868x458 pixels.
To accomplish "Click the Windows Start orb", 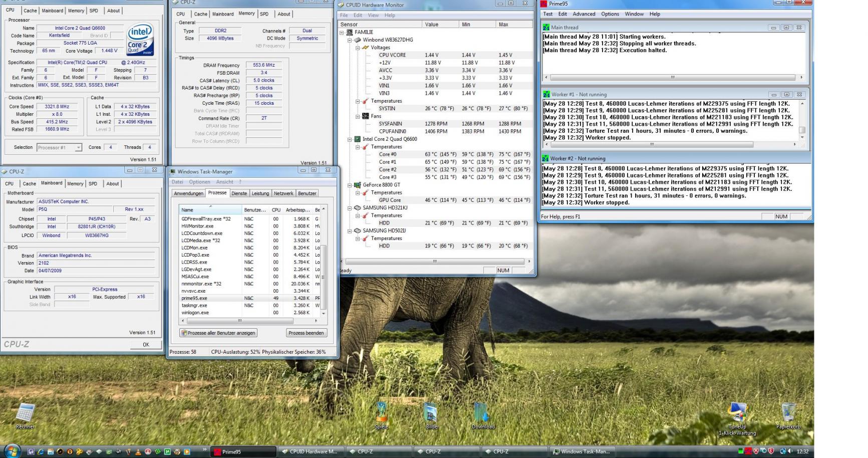I will (12, 451).
